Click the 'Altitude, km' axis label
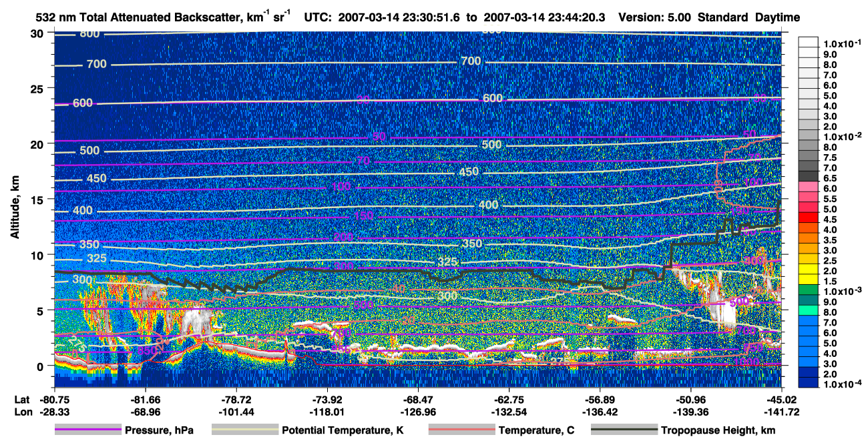The image size is (868, 445). [x=15, y=208]
